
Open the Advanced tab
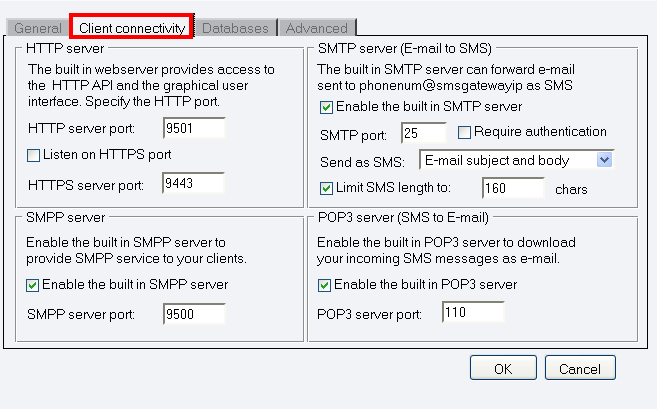(x=315, y=28)
